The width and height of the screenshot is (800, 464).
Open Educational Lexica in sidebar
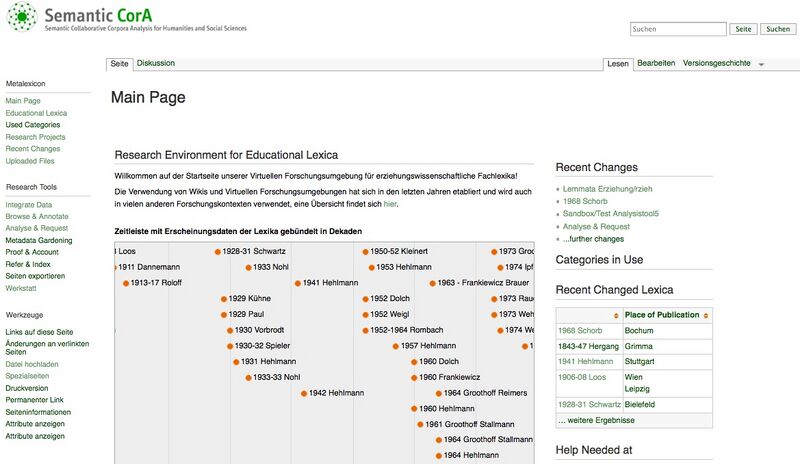(x=36, y=113)
